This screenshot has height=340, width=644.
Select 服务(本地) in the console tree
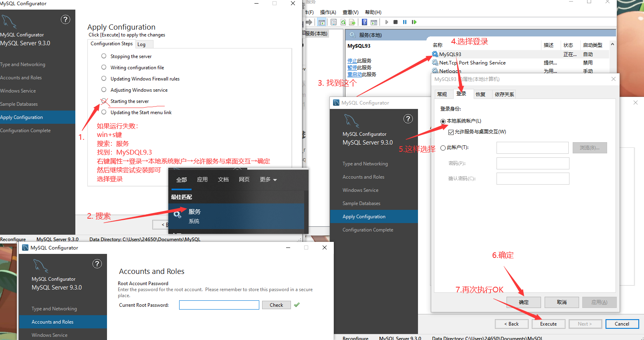point(316,34)
